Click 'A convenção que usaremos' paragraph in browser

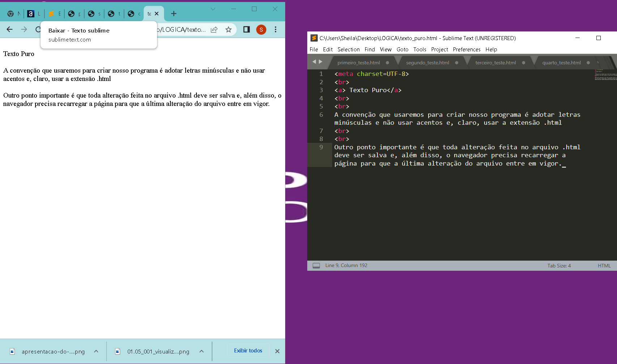click(x=134, y=74)
